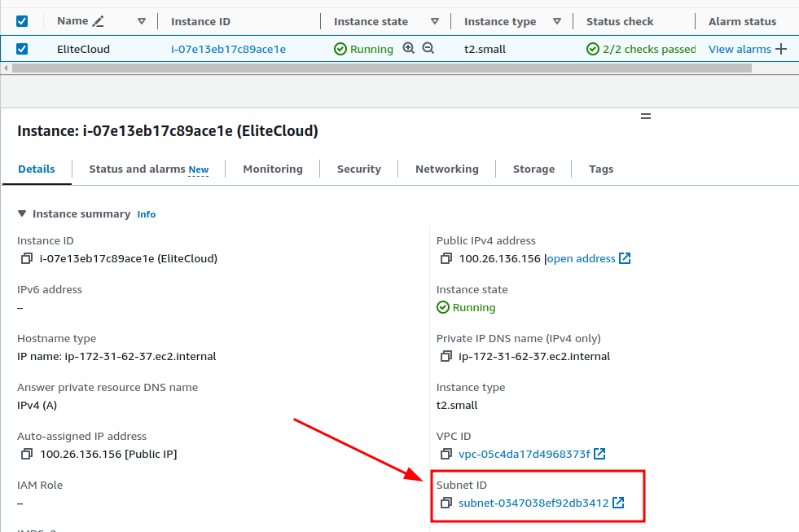
Task: Click the zoom-in magnifier next to Running
Action: click(409, 48)
